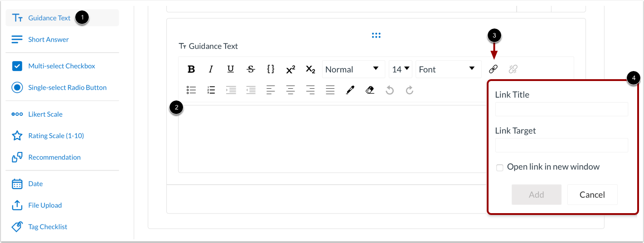Cancel the link dialog
The image size is (644, 243).
[592, 195]
